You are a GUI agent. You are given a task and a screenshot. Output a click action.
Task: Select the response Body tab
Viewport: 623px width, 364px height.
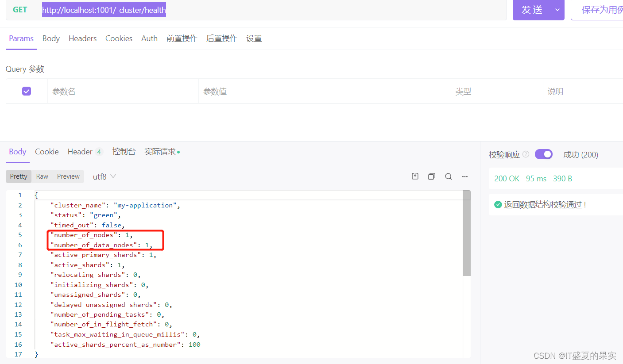[18, 152]
